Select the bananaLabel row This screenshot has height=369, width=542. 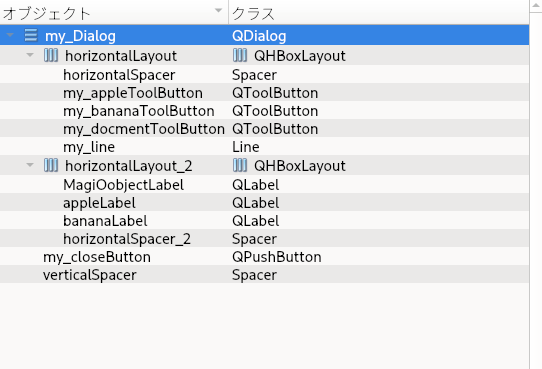pos(264,220)
